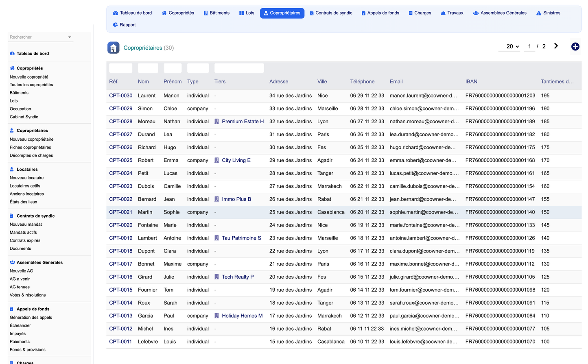The width and height of the screenshot is (588, 364).
Task: Click the Travaux hard hat icon
Action: click(x=443, y=13)
